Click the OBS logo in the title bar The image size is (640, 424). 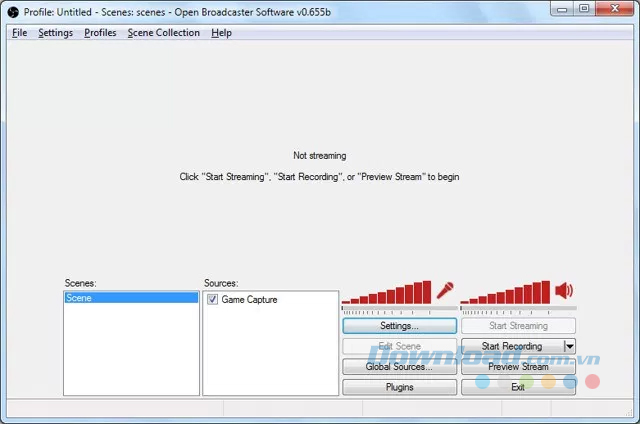tap(13, 12)
